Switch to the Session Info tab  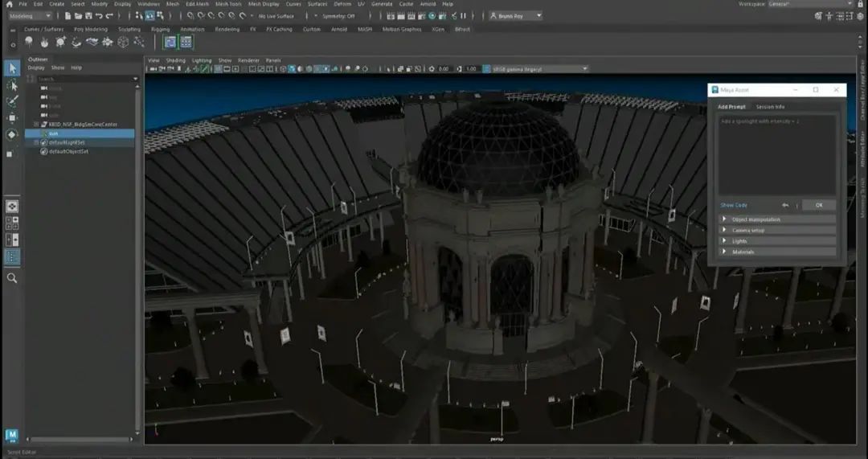[770, 107]
